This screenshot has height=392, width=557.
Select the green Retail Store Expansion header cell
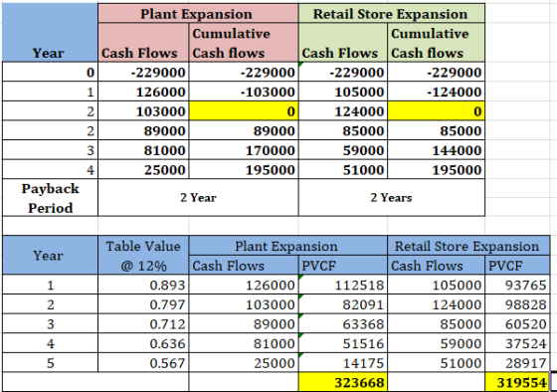[392, 14]
